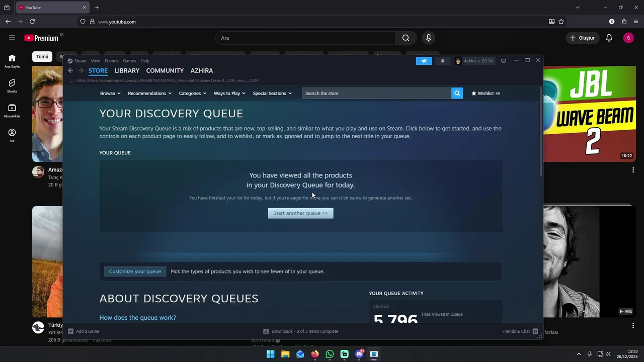Expand Categories dropdown in Steam store

(x=193, y=93)
